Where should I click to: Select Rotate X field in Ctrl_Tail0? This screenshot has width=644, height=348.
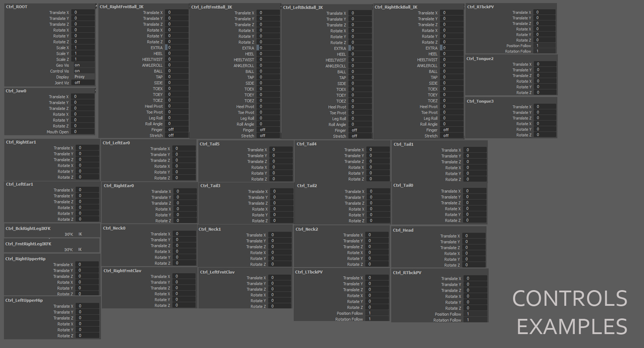pos(476,208)
